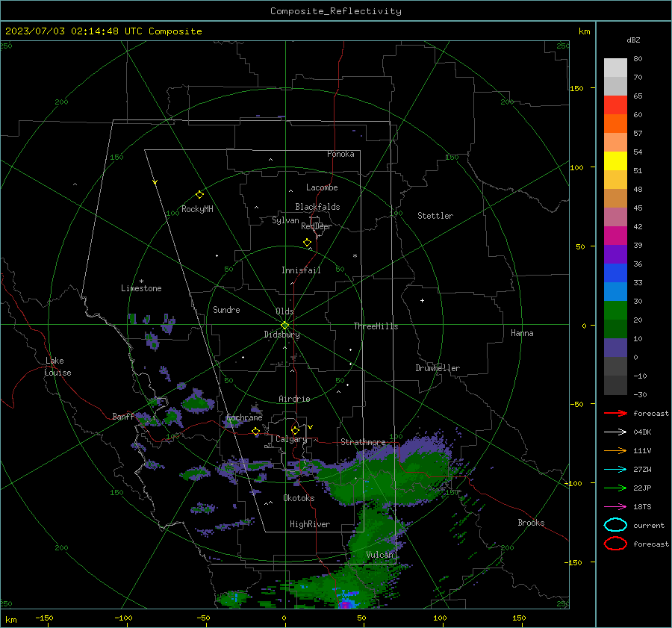Click the Lacombe city label

[x=322, y=187]
